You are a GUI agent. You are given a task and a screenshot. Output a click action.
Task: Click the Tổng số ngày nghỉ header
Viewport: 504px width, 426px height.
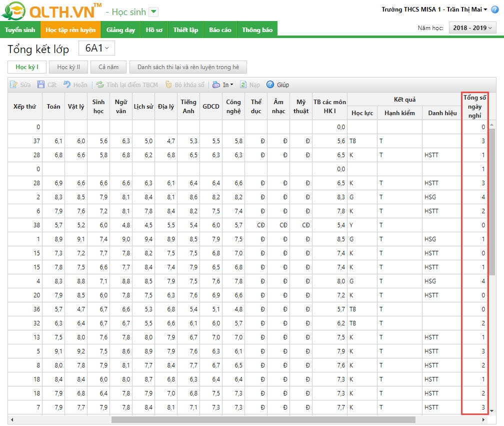click(x=475, y=106)
